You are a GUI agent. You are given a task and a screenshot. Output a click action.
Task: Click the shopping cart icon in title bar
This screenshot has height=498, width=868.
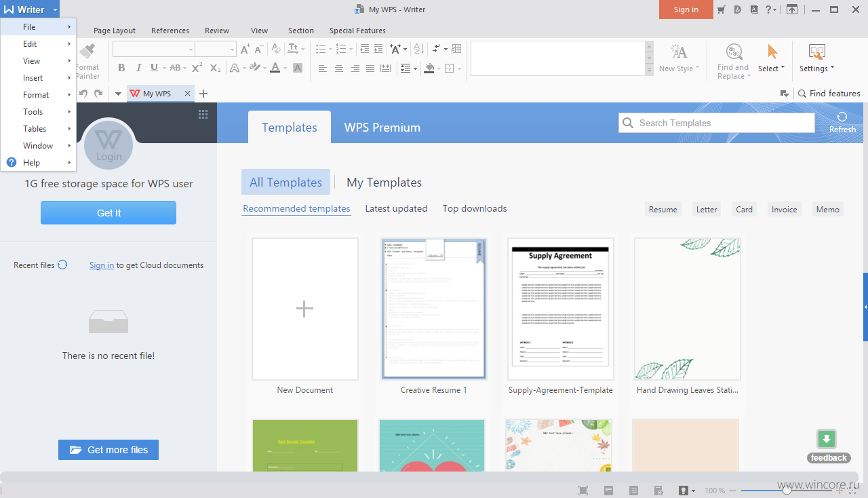coord(721,9)
